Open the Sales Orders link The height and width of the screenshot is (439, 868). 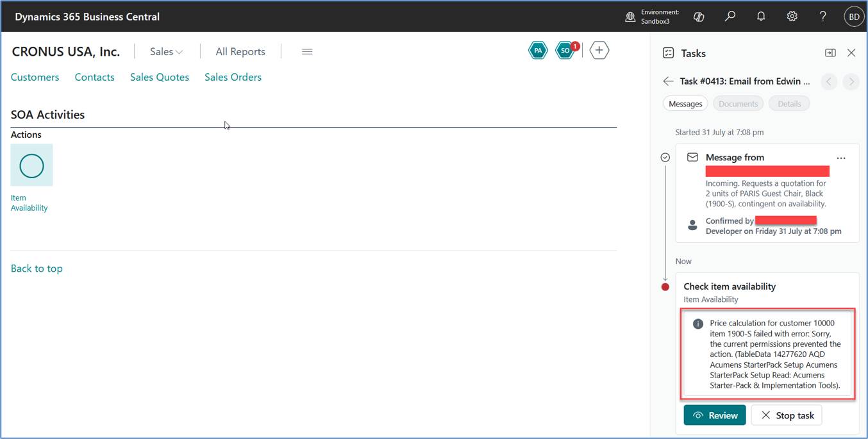pyautogui.click(x=233, y=77)
